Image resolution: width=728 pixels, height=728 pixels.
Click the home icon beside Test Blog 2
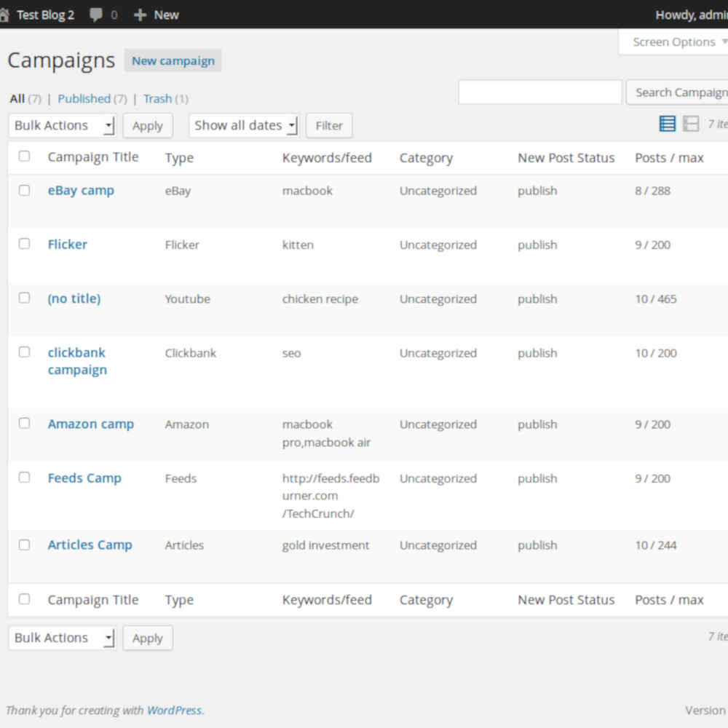(x=7, y=15)
